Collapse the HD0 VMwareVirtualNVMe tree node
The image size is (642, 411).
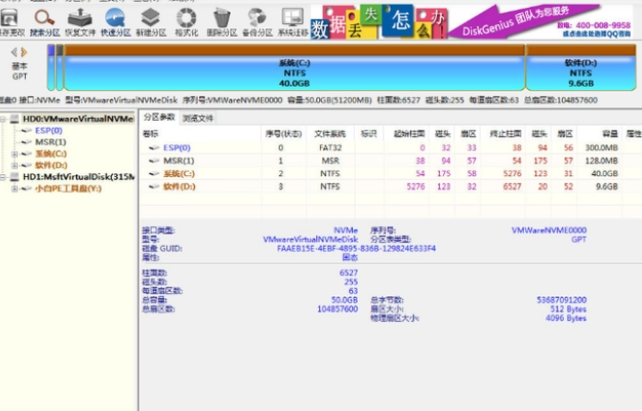click(x=3, y=119)
